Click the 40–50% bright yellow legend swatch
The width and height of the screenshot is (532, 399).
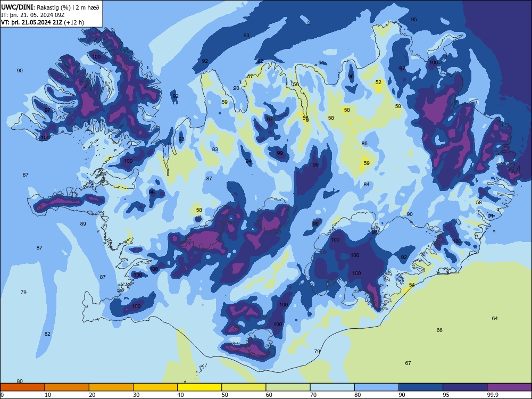click(x=199, y=387)
